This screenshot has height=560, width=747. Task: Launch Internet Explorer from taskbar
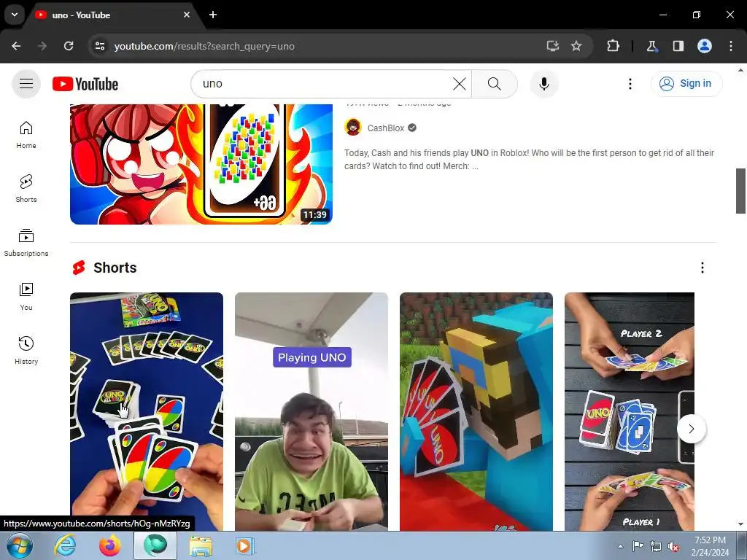(x=65, y=545)
